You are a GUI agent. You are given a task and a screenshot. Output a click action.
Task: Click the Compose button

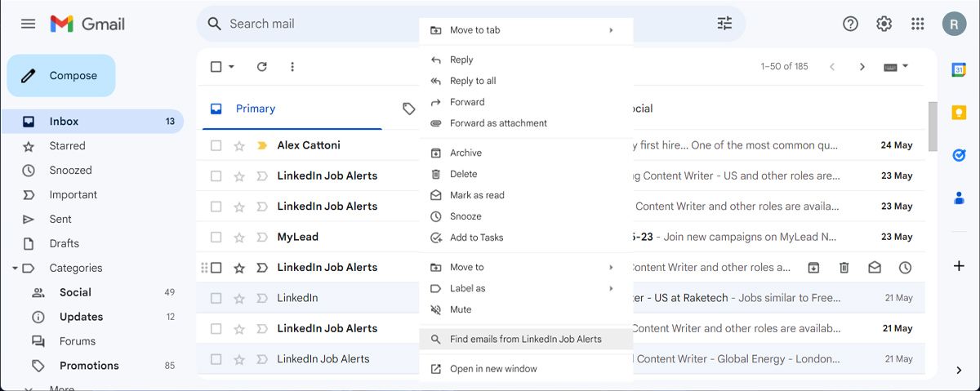coord(61,76)
